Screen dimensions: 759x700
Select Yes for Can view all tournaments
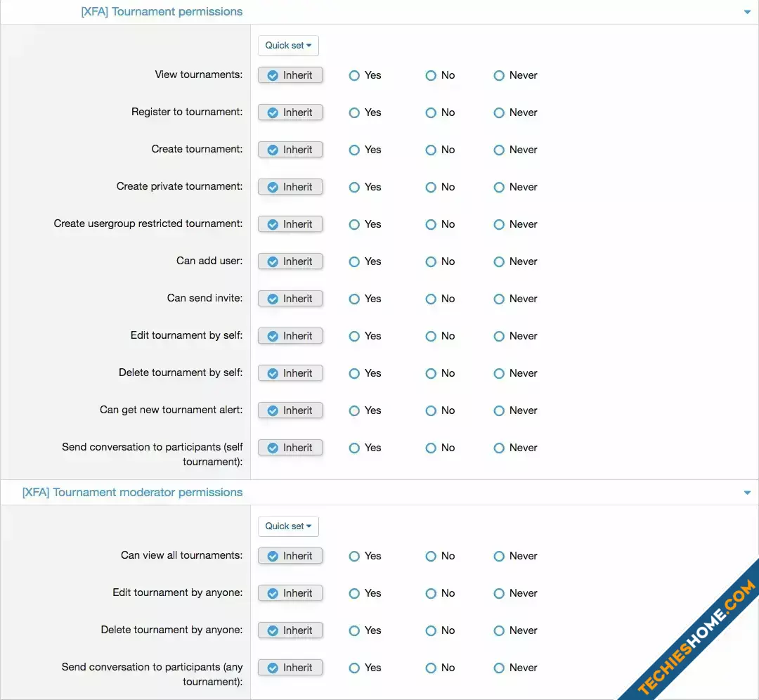[x=365, y=556]
